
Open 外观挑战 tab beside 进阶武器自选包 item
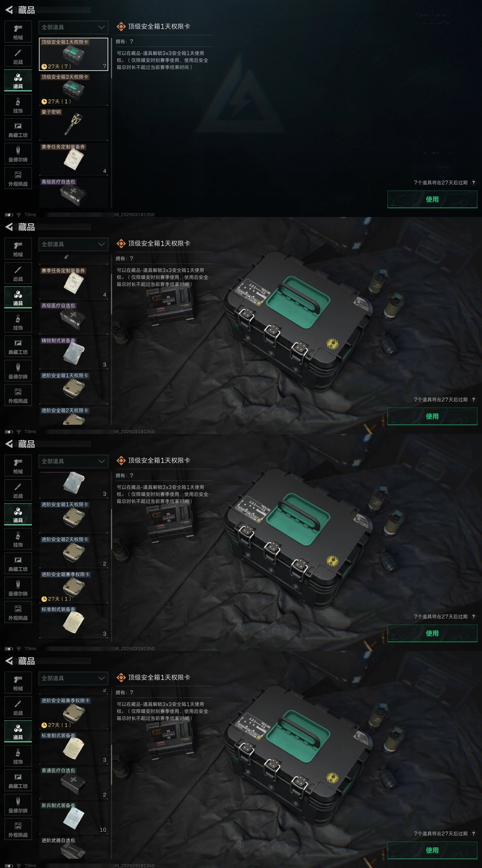18,829
